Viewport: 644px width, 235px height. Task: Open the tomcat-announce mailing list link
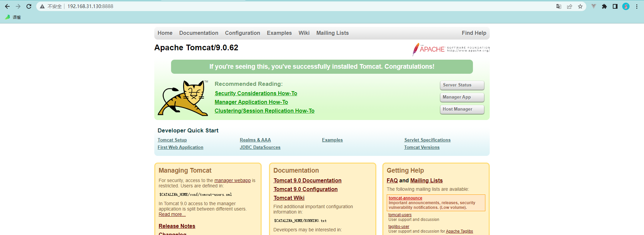406,198
